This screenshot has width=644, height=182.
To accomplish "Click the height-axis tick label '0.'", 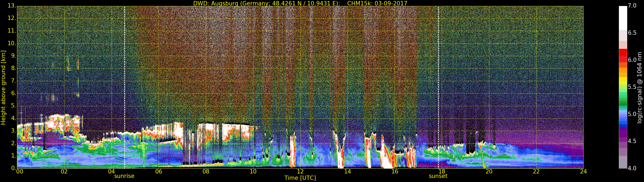I will tap(14, 168).
